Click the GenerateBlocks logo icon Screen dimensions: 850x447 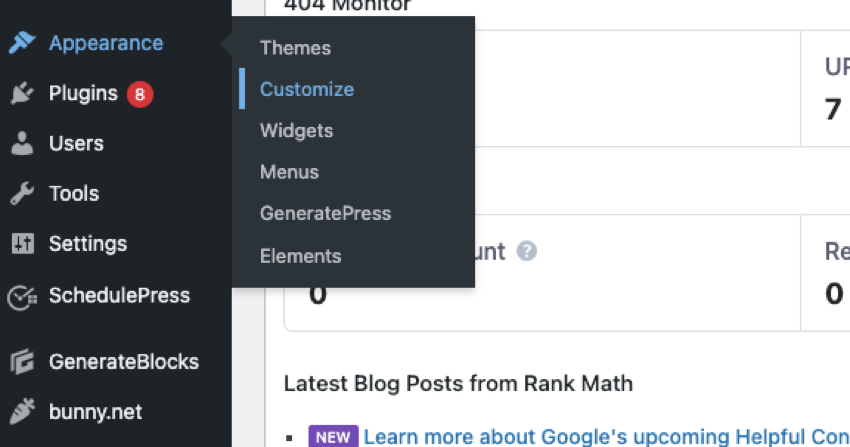coord(22,362)
